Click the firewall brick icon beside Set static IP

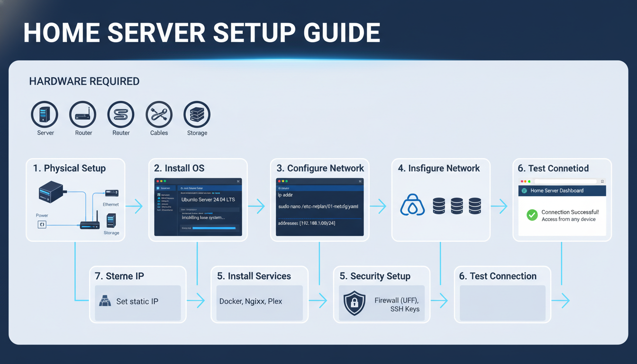105,301
